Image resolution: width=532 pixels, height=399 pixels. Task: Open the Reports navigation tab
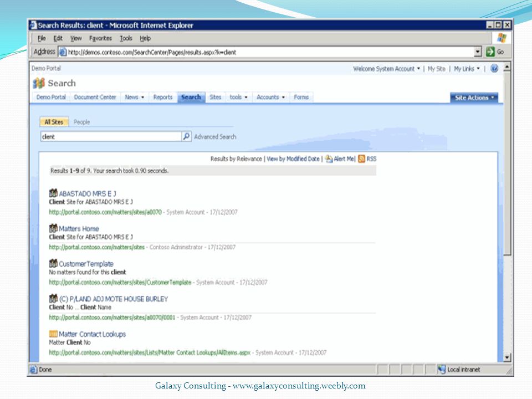163,97
